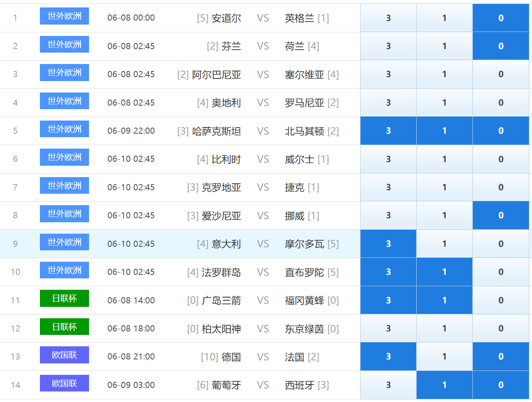The height and width of the screenshot is (402, 532).
Task: Open away team 直布罗陀
Action: pos(304,272)
